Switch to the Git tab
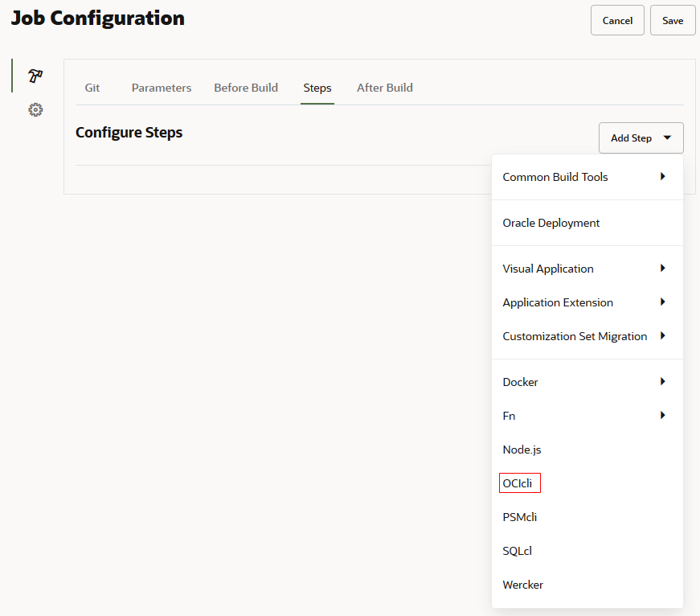Screen dimensions: 700x616 (x=92, y=88)
